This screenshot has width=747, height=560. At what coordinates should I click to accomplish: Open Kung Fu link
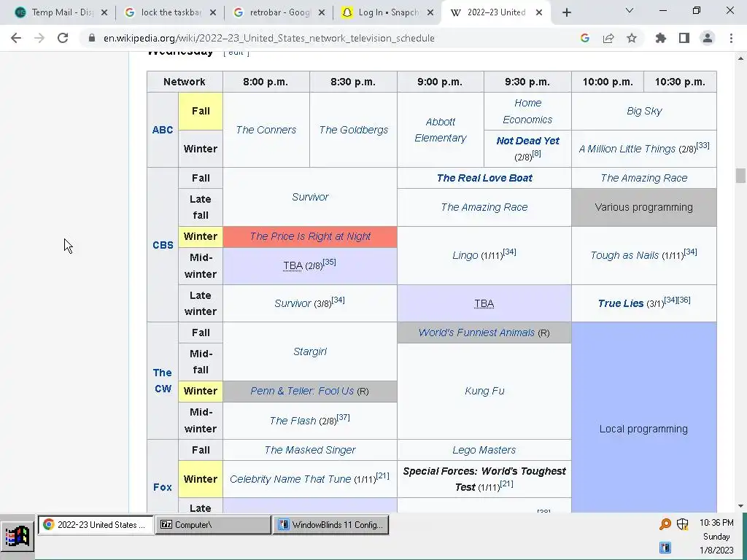[484, 391]
